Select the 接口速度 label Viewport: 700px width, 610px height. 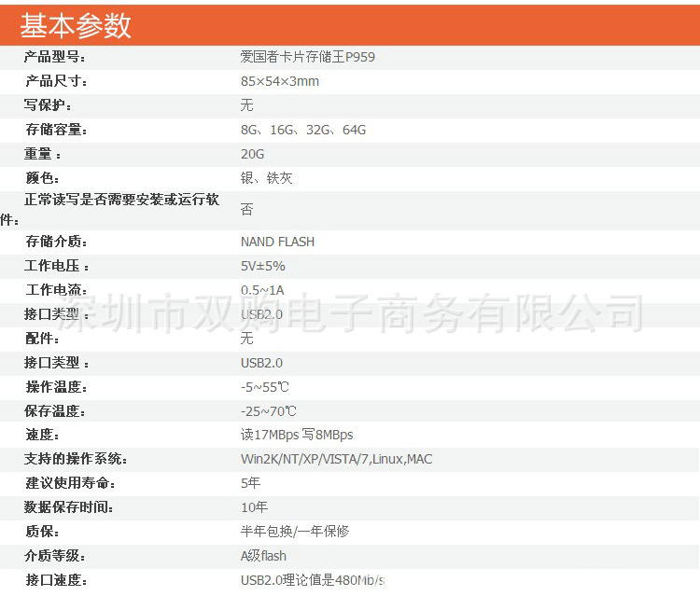pyautogui.click(x=56, y=580)
